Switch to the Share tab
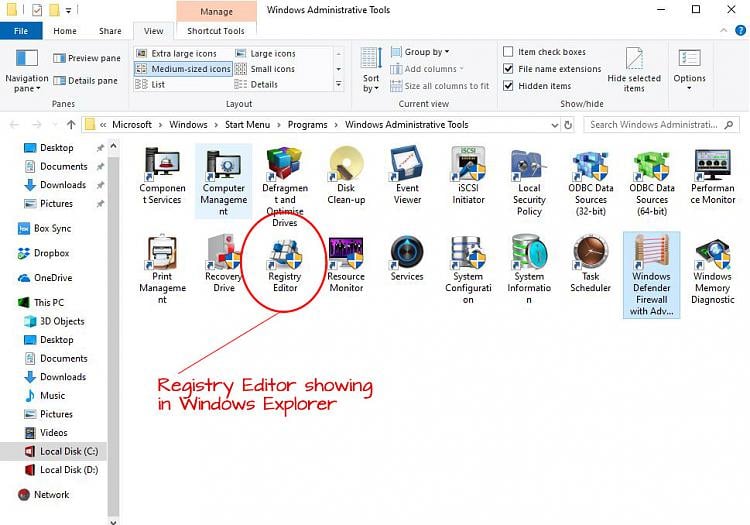 (x=110, y=31)
